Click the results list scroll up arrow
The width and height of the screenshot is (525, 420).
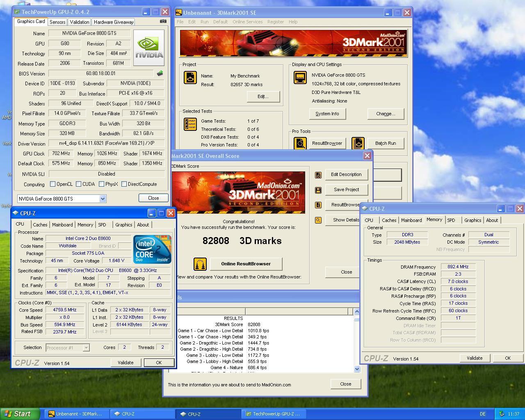(356, 312)
